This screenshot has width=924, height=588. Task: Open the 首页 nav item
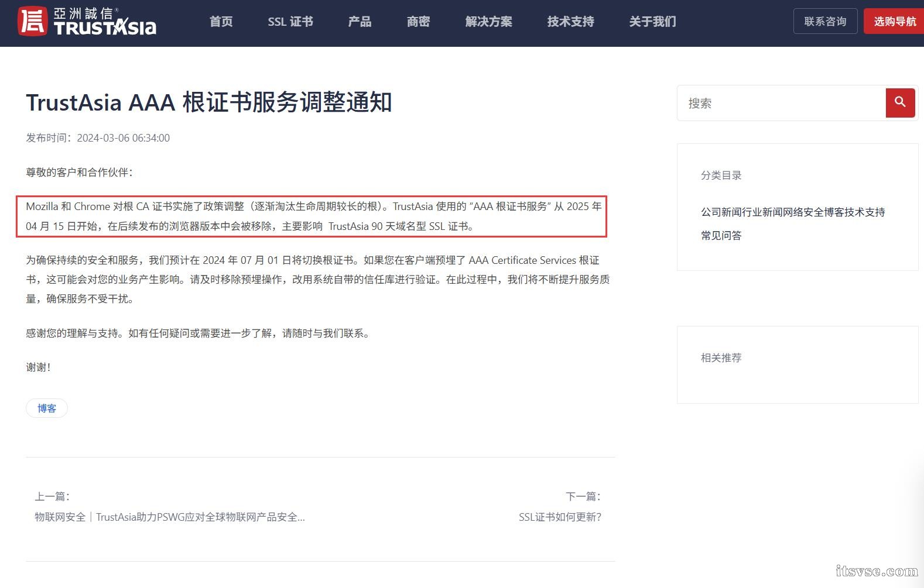221,22
